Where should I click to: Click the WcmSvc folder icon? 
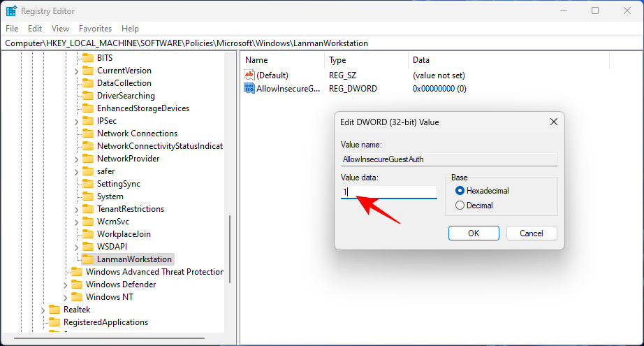(x=88, y=222)
